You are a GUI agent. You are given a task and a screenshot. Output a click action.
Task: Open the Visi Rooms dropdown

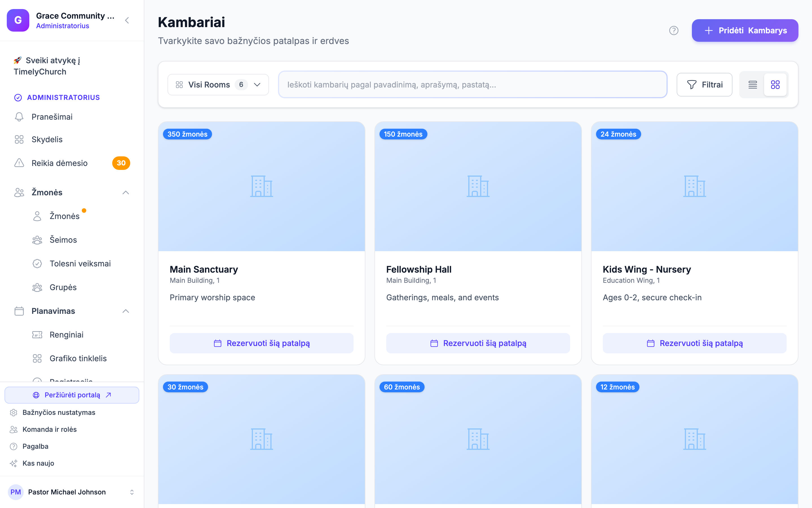[218, 85]
